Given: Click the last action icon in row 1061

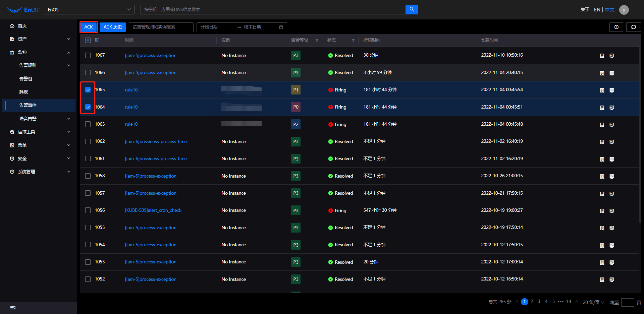Looking at the screenshot, I should pyautogui.click(x=612, y=159).
